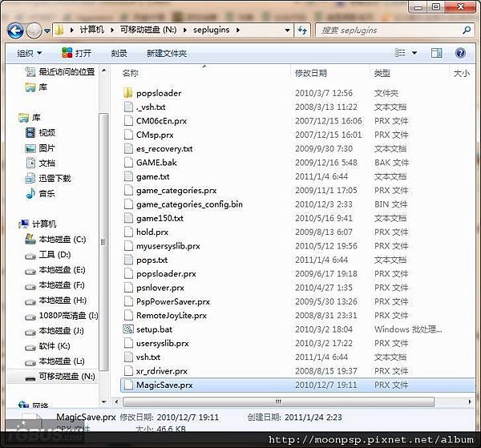Select the popsloader.prx file name
This screenshot has width=481, height=448.
[166, 273]
